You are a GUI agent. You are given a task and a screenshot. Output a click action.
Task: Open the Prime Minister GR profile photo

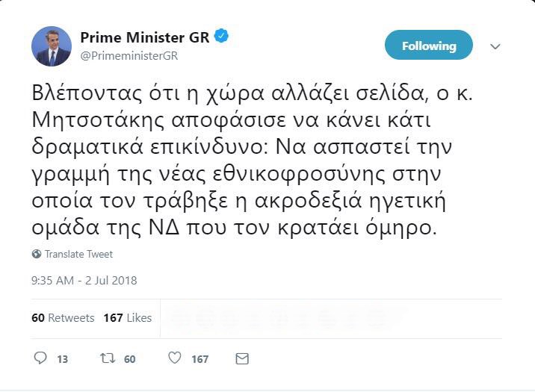click(x=52, y=46)
